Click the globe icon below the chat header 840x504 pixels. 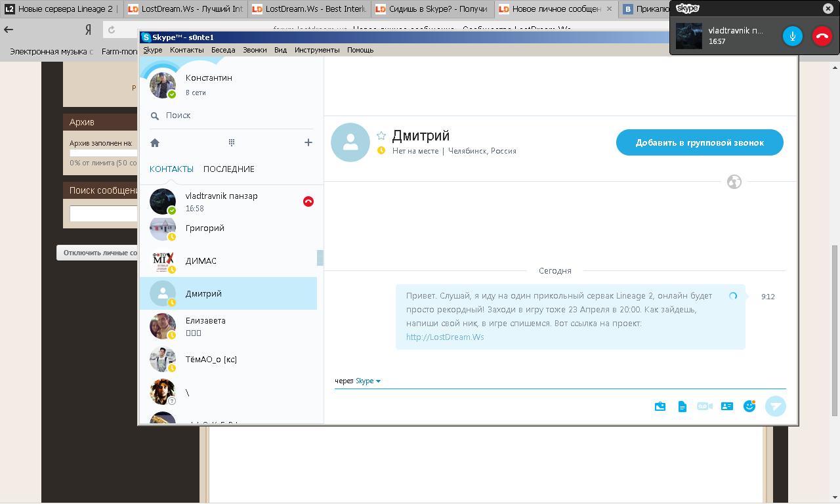click(x=734, y=182)
